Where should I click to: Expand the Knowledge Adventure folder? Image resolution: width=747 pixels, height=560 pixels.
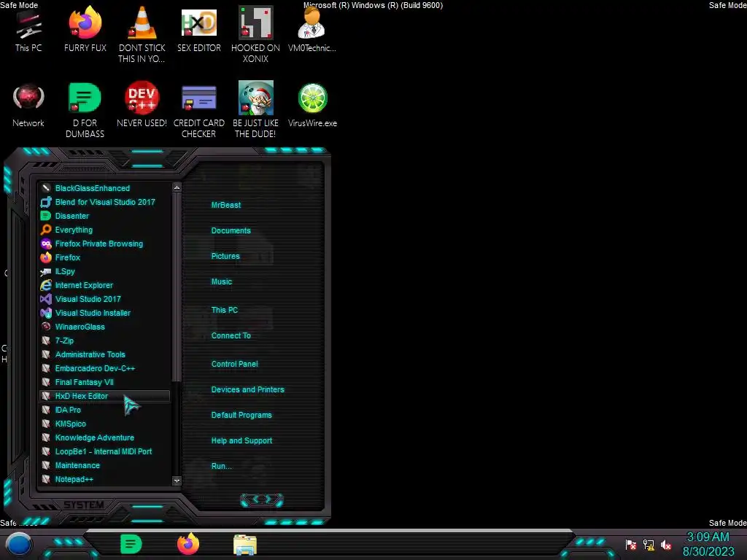click(104, 437)
